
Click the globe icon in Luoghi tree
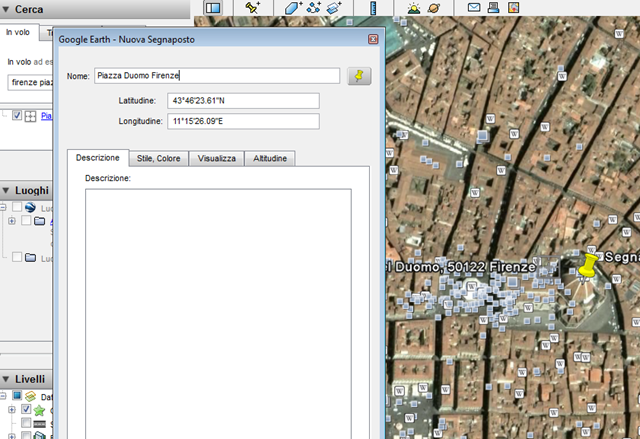(30, 207)
